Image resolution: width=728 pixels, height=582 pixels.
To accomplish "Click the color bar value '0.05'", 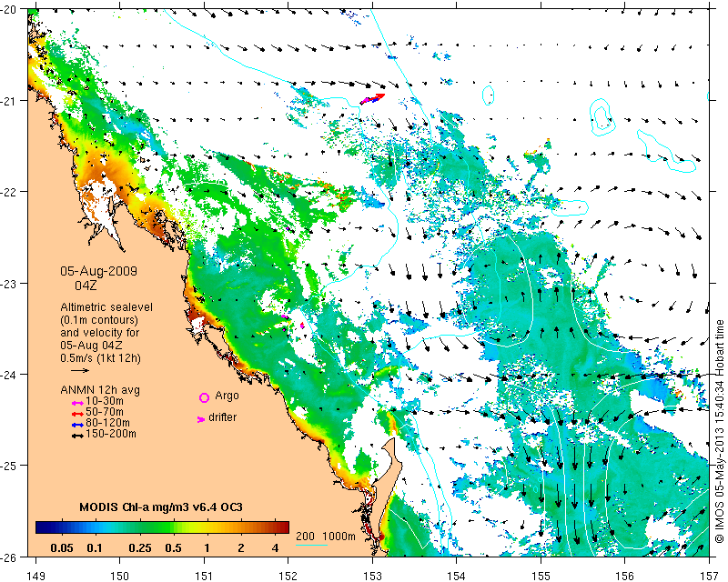I will click(x=62, y=548).
